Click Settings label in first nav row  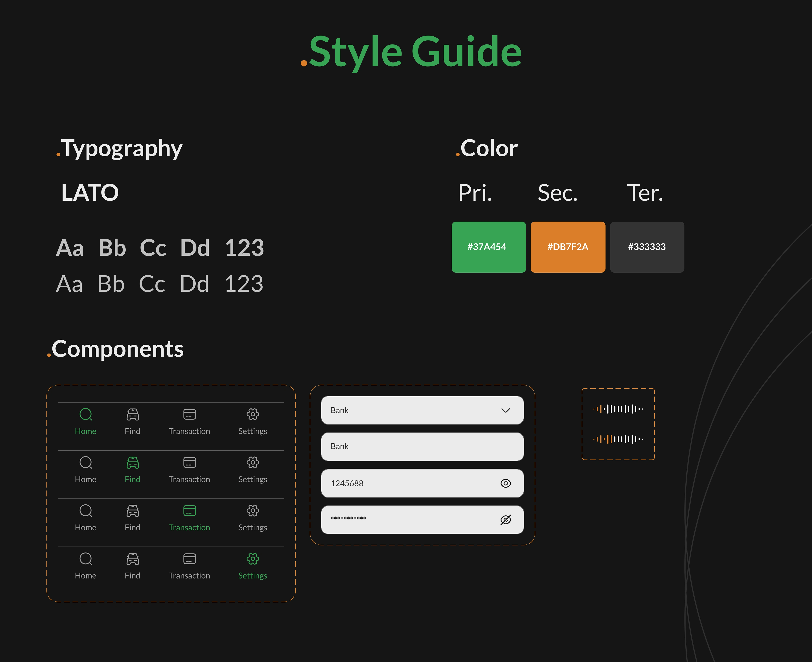[x=253, y=431]
